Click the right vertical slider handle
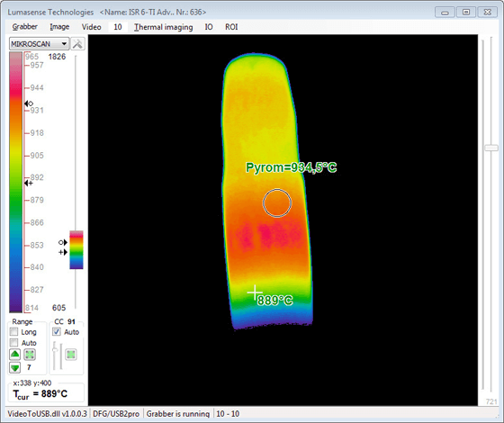The height and width of the screenshot is (423, 504). coord(491,148)
